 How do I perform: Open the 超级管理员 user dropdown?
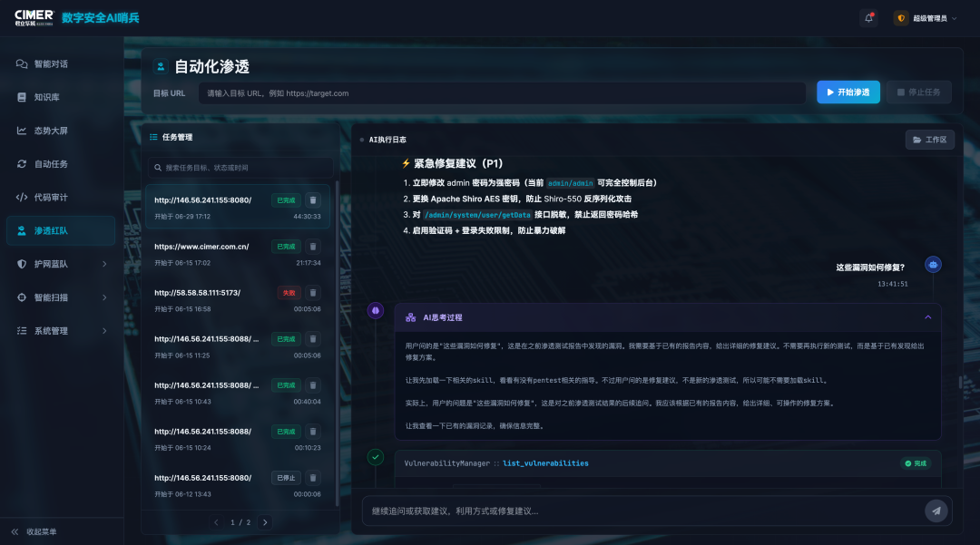pyautogui.click(x=926, y=18)
